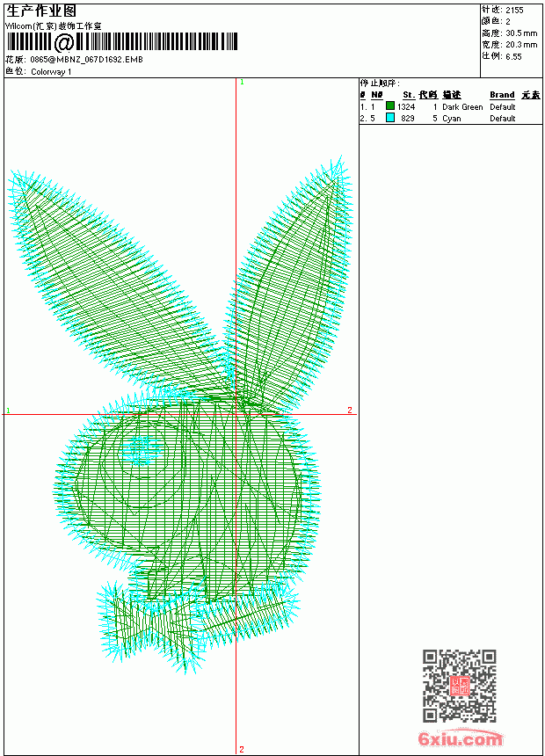Click the barcode under the studio name

coord(122,42)
